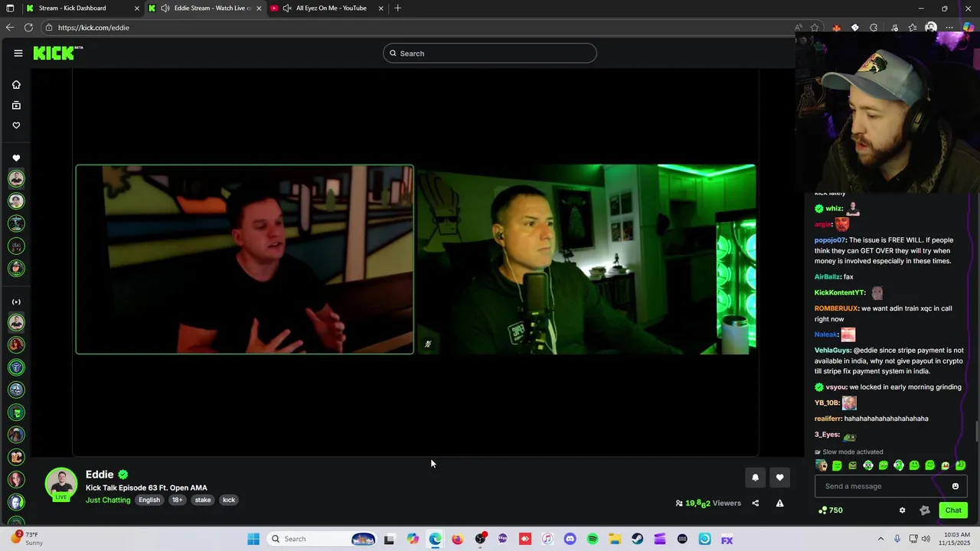980x551 pixels.
Task: Select the right video feed with green lights
Action: [586, 259]
